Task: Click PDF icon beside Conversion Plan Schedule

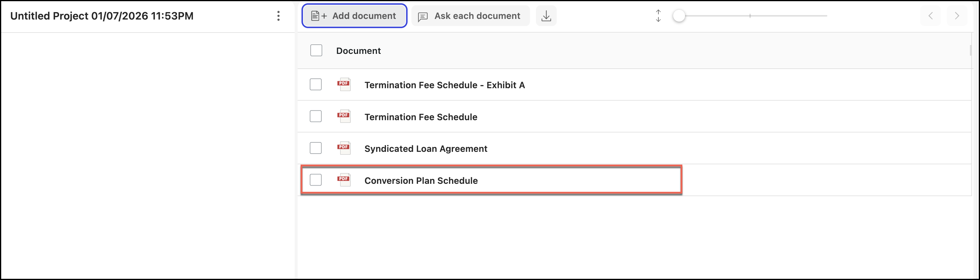Action: click(x=344, y=180)
